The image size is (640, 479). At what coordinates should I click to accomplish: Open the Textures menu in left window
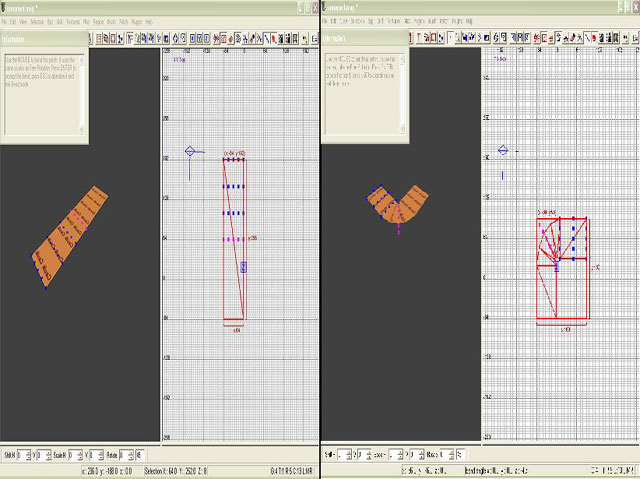point(73,22)
